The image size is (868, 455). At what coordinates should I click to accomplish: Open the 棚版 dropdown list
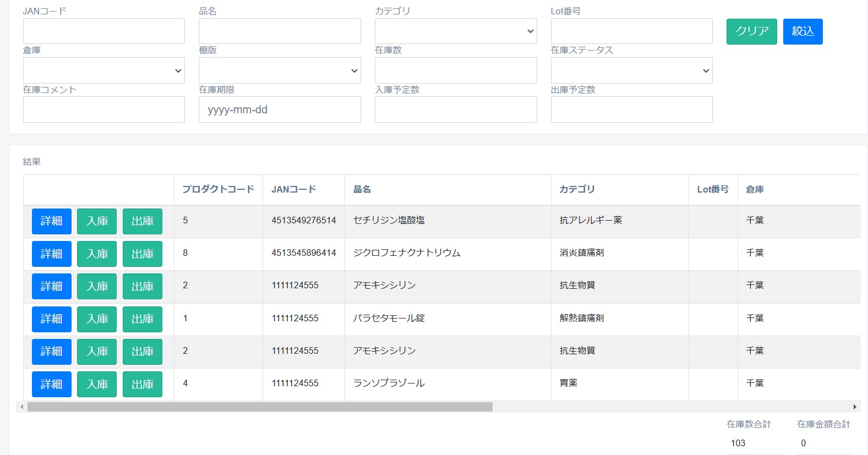click(x=279, y=70)
